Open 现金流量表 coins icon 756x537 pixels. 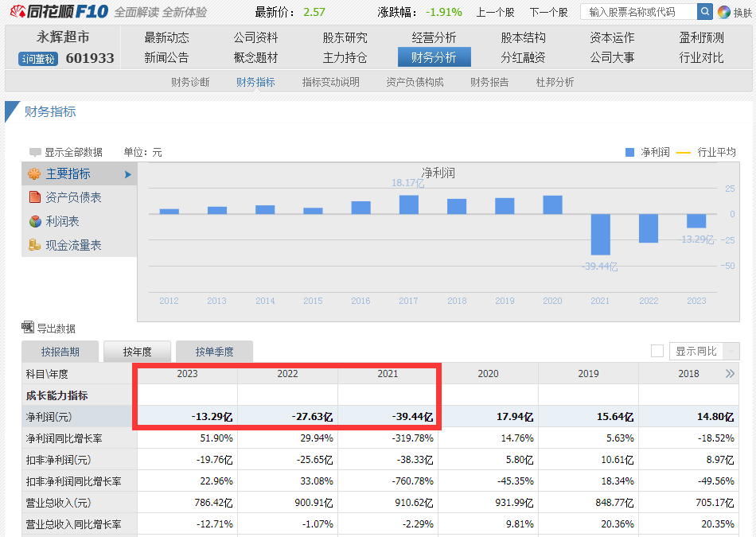click(x=34, y=245)
